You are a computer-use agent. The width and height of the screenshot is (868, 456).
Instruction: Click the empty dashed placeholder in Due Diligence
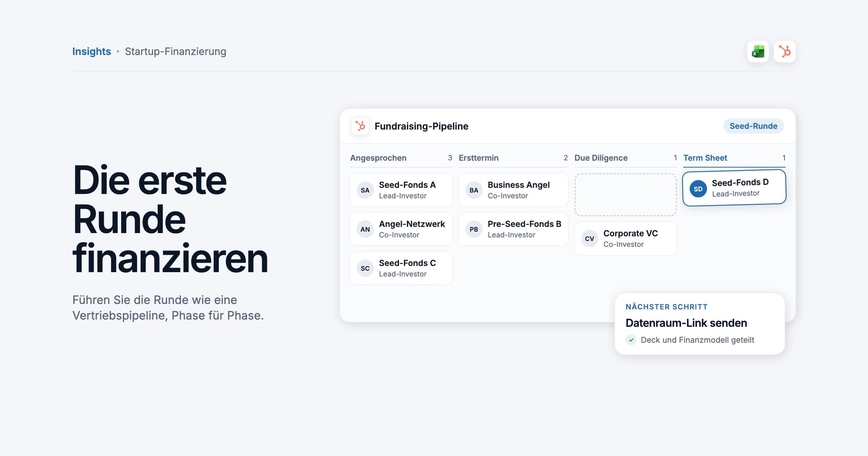point(625,195)
